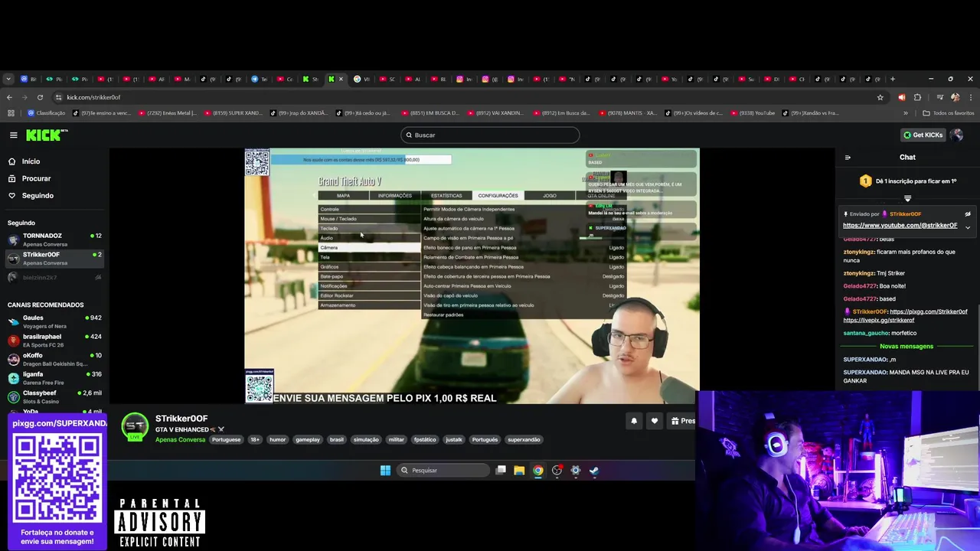Screen dimensions: 980x551
Task: Open the browser extensions puzzle icon
Action: (x=917, y=97)
